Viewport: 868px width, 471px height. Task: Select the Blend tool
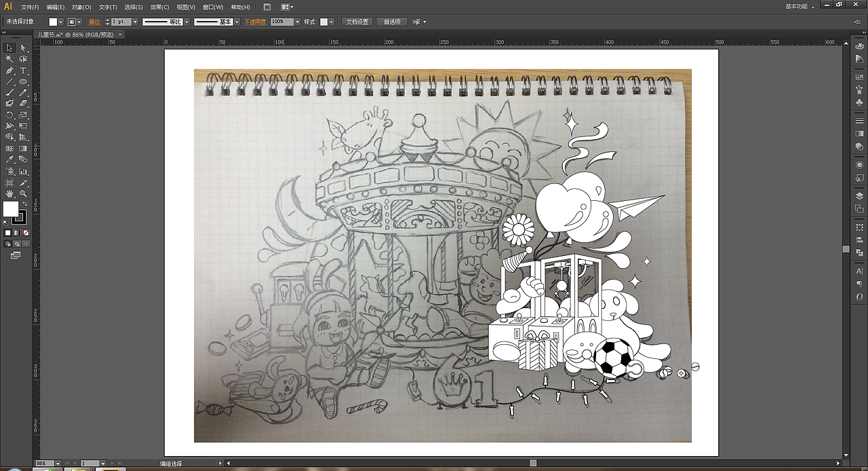coord(23,159)
